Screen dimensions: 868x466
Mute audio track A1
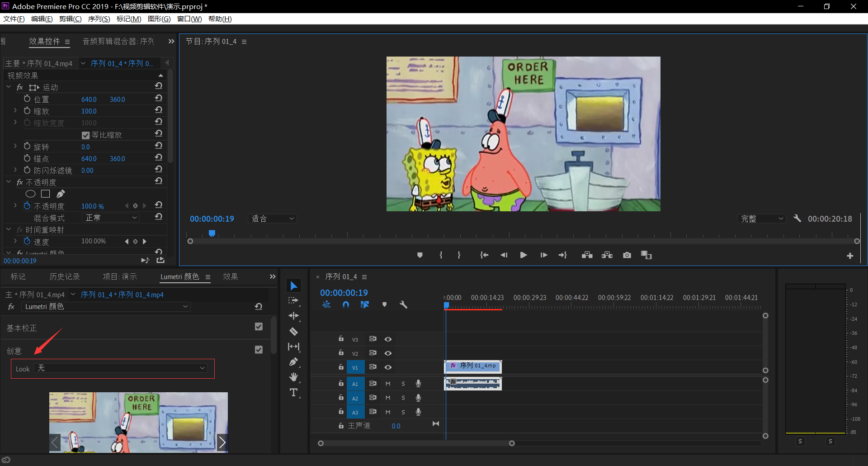(x=388, y=384)
